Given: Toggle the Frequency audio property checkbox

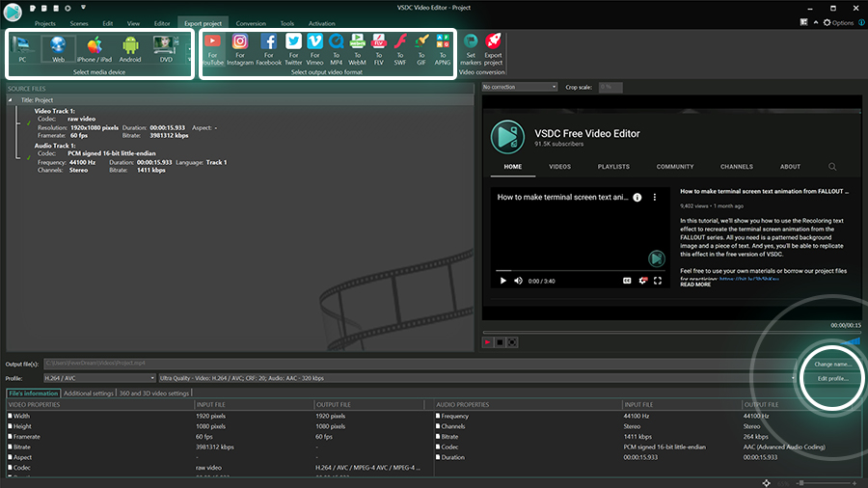Looking at the screenshot, I should (x=438, y=416).
